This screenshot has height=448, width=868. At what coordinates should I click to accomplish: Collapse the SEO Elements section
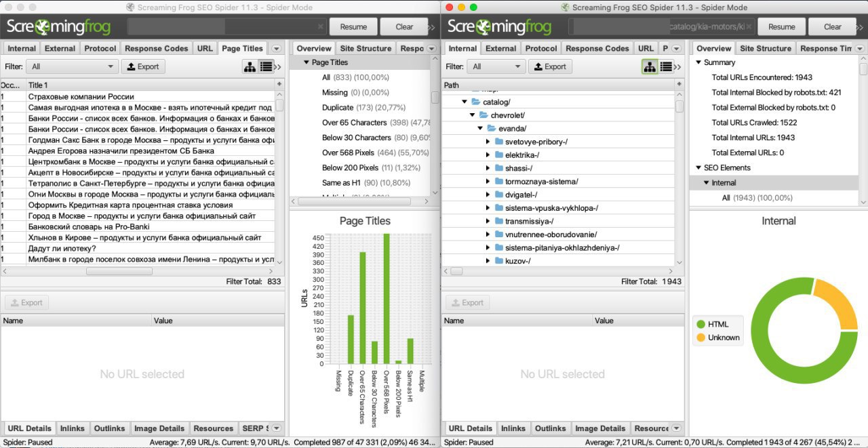pos(698,168)
